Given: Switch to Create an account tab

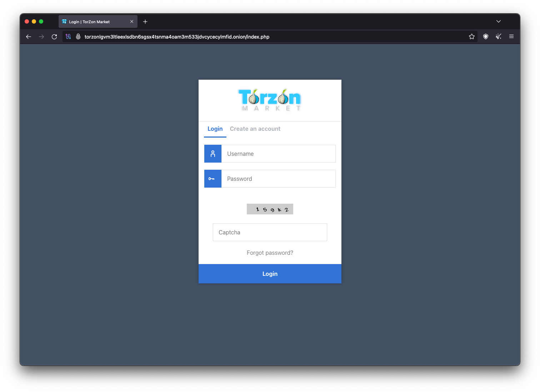Looking at the screenshot, I should (x=255, y=129).
